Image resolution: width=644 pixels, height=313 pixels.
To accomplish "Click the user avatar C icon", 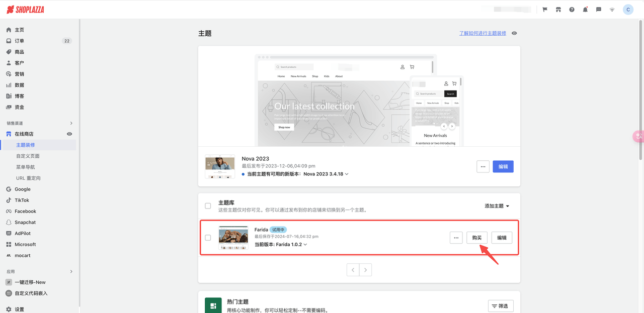I will point(628,10).
